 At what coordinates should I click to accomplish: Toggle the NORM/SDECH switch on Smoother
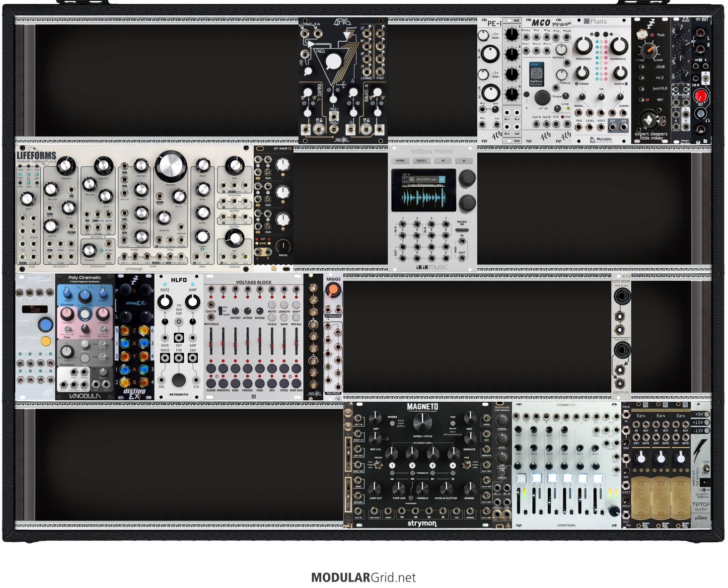pos(502,472)
